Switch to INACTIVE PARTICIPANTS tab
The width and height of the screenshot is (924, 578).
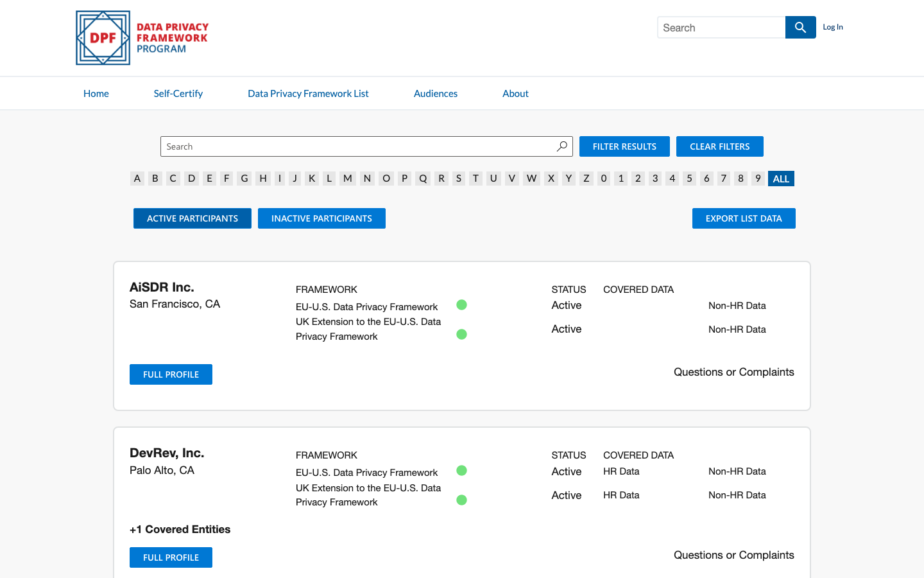(321, 218)
